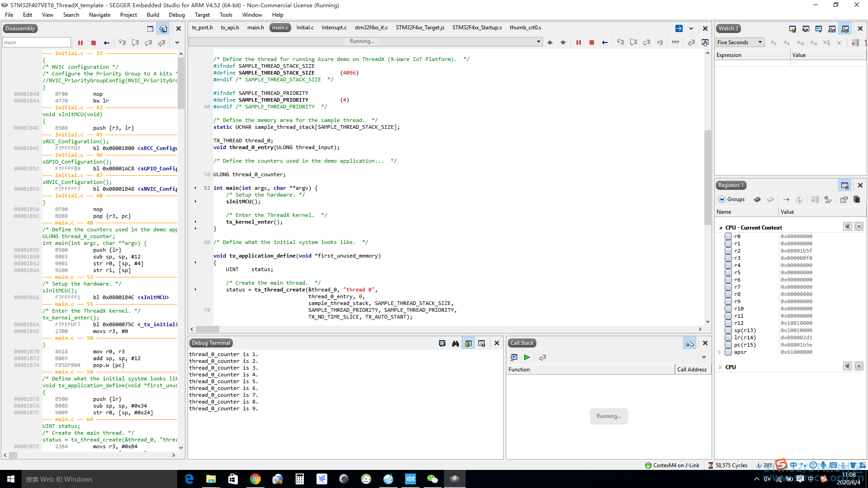Click the blue back arrow in Disassembly toolbar

[107, 42]
